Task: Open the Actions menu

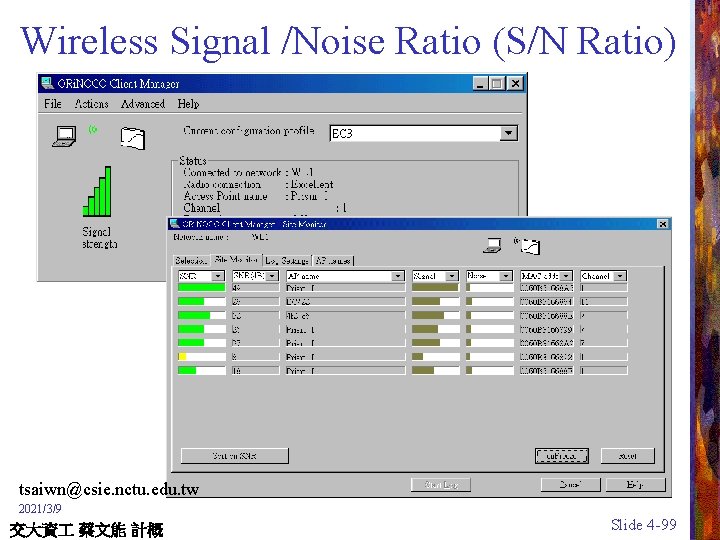Action: (92, 104)
